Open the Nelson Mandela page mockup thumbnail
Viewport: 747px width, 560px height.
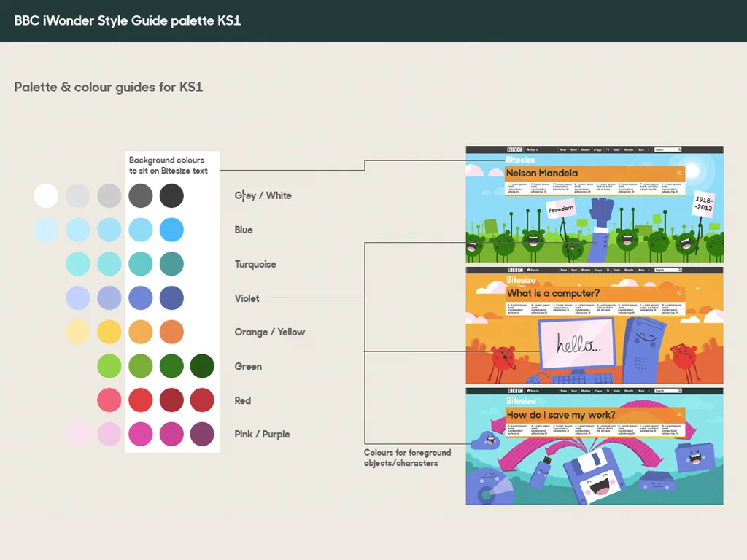coord(595,204)
